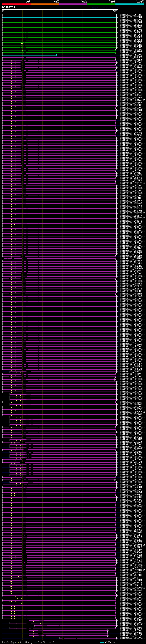
Task: Select hit label UniRef100_B3S2N8
Action: pos(131,259)
